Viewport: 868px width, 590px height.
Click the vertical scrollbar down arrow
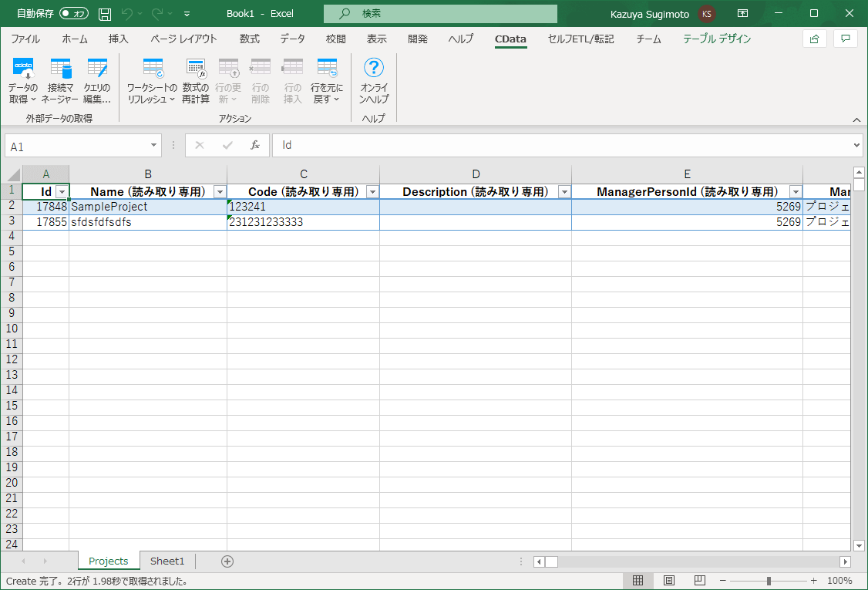click(x=860, y=546)
